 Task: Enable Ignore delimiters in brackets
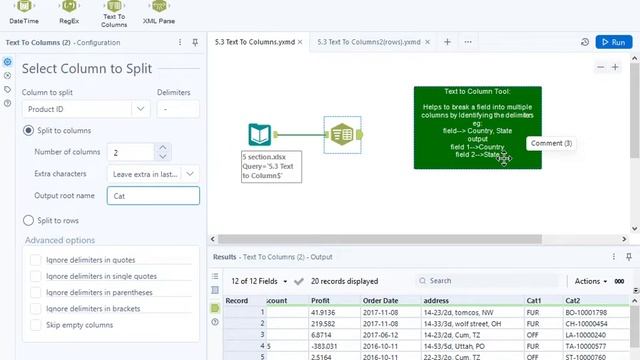point(36,309)
